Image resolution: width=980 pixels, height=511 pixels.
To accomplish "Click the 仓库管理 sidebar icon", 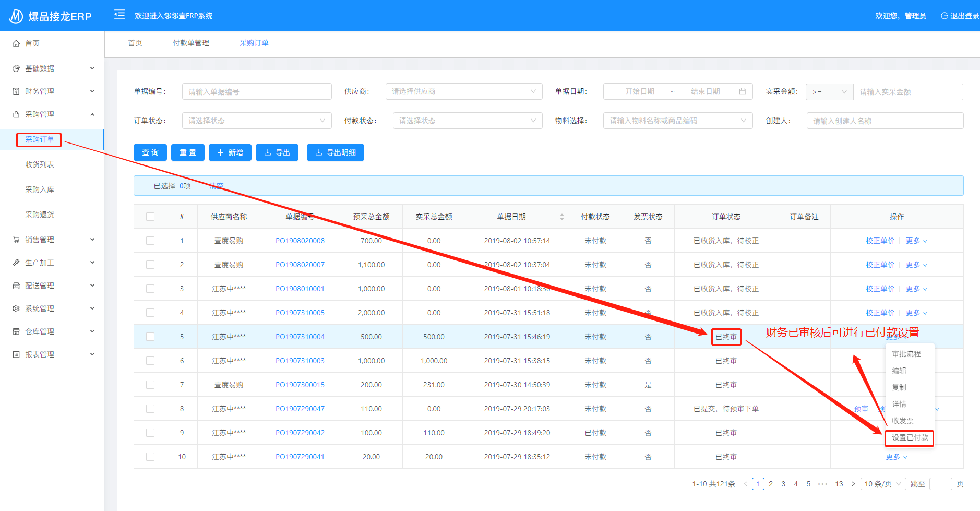I will click(16, 331).
